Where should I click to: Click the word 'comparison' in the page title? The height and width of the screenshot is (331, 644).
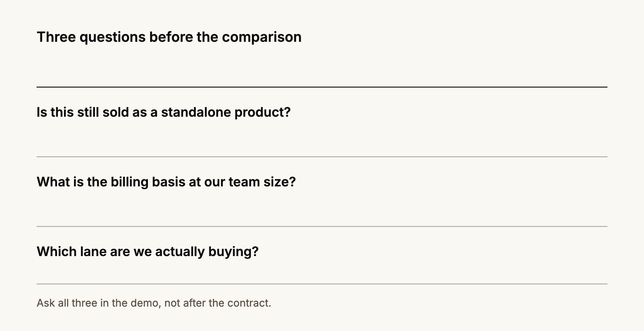pyautogui.click(x=262, y=37)
